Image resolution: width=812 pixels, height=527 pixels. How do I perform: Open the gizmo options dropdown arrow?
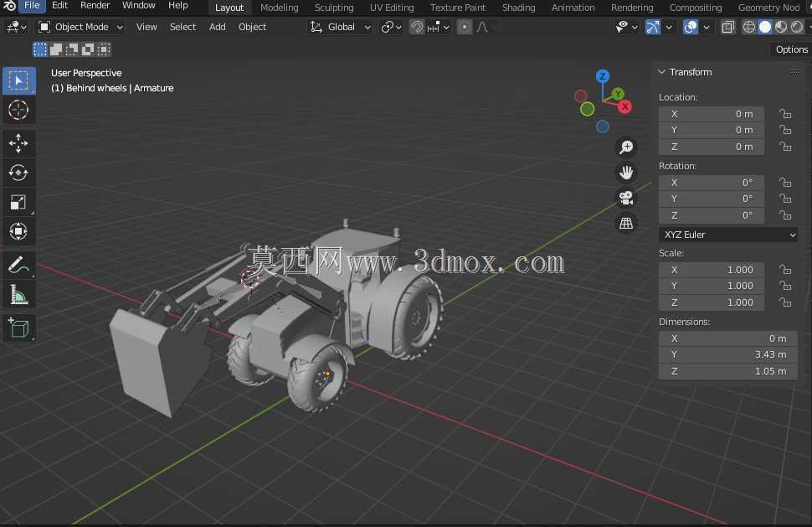pyautogui.click(x=669, y=27)
